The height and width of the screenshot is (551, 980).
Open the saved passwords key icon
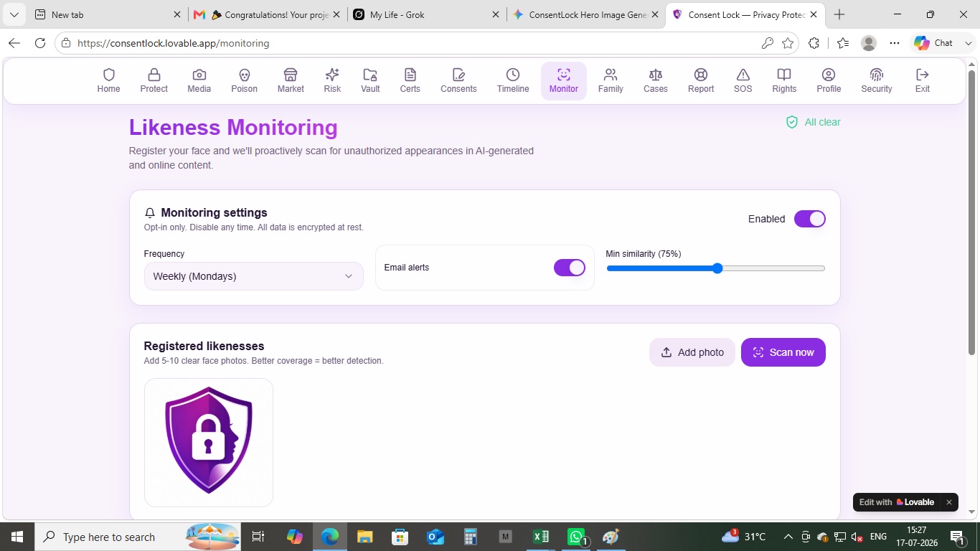[x=767, y=43]
